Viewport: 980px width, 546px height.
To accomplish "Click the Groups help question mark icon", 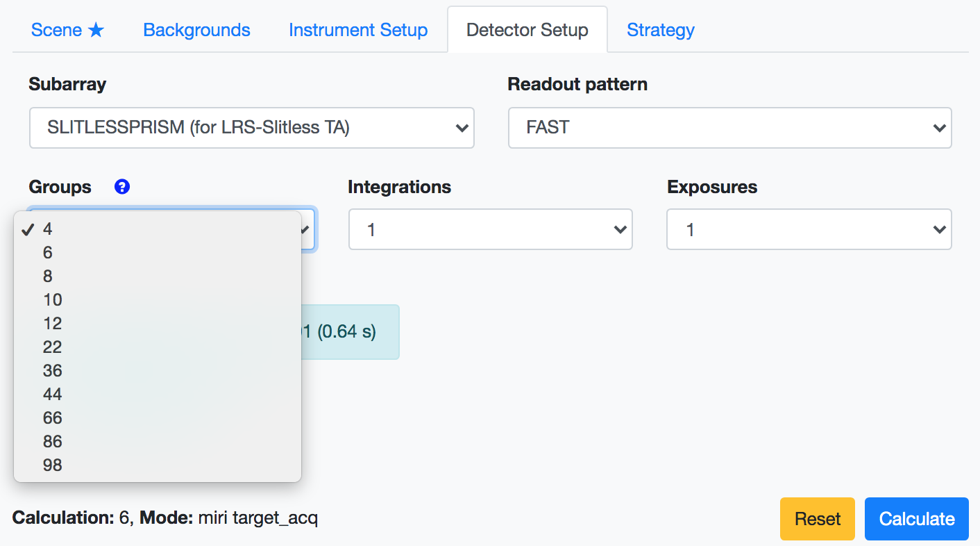I will (122, 187).
